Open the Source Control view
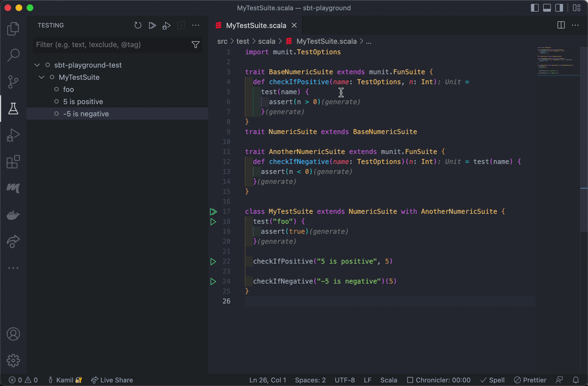This screenshot has height=386, width=588. (x=13, y=82)
